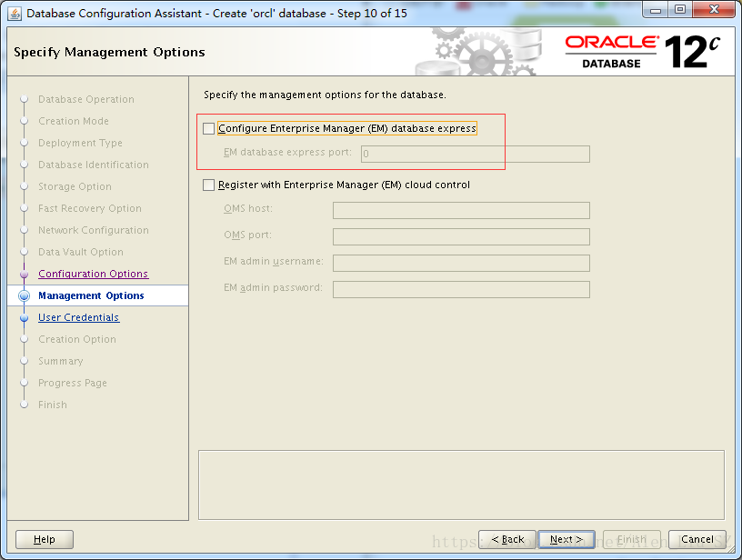
Task: Go to Configuration Options step link
Action: pos(94,274)
